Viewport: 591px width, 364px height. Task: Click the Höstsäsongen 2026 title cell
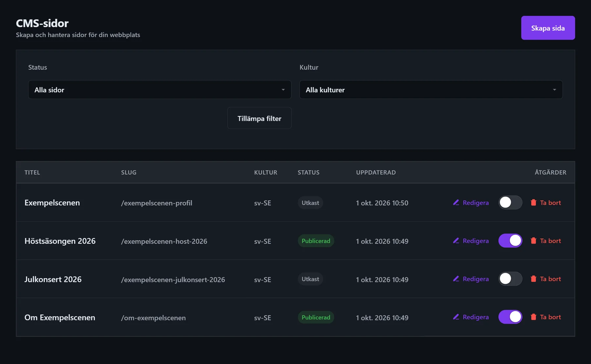pyautogui.click(x=60, y=241)
